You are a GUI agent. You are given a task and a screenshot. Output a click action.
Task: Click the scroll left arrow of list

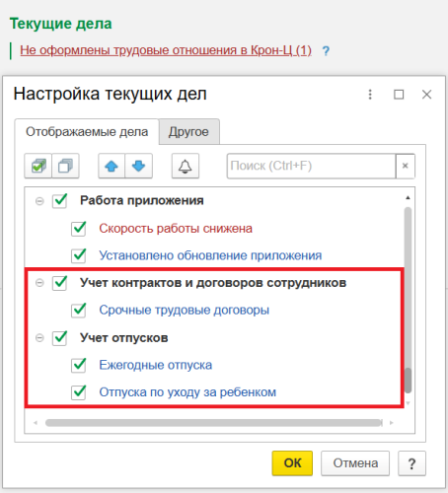(36, 423)
